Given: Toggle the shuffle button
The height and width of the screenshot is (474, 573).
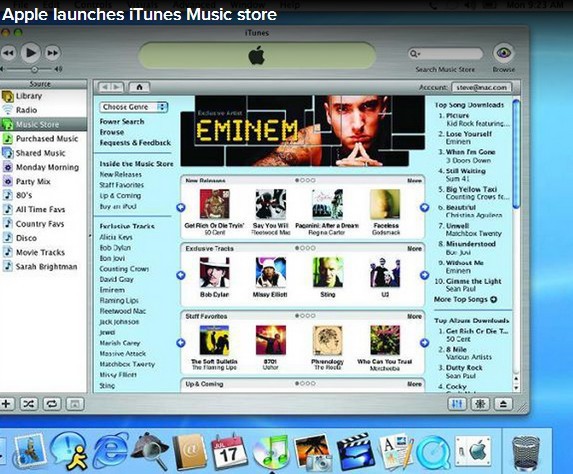Looking at the screenshot, I should 29,404.
